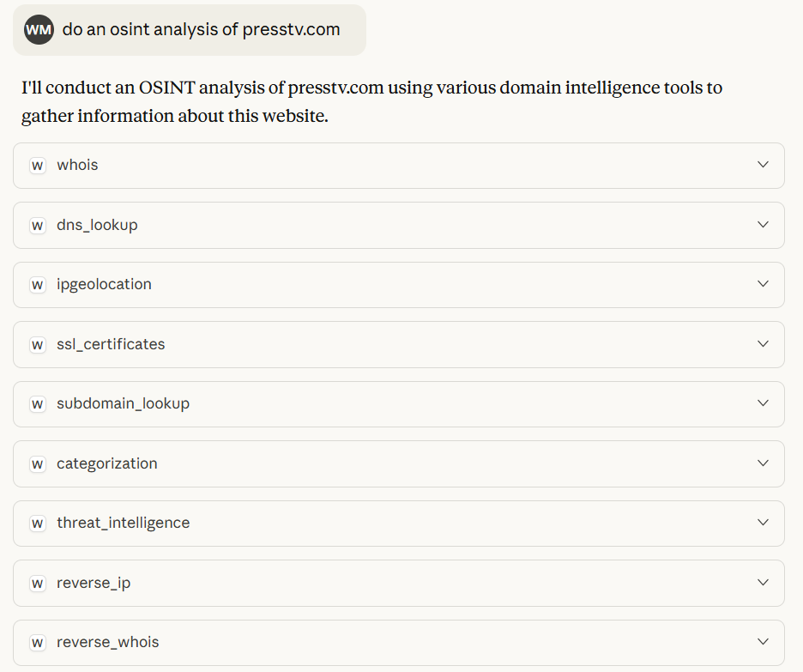Expand the threat_intelligence result
This screenshot has height=672, width=803.
(x=763, y=523)
